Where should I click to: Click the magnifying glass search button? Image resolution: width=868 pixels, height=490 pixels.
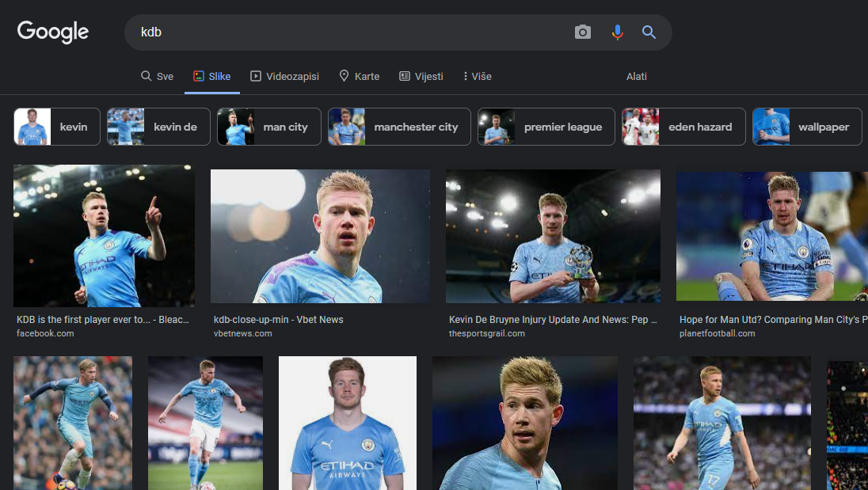click(649, 32)
